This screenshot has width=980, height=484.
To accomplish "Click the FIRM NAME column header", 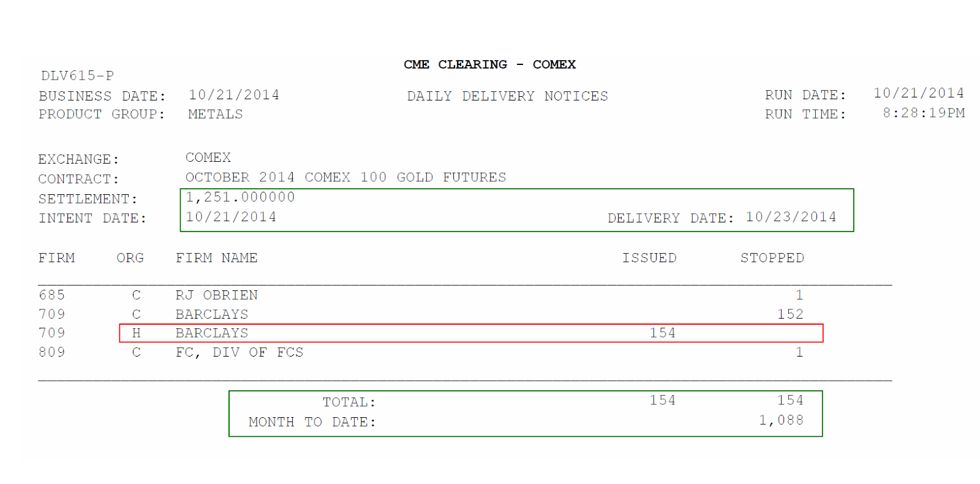I will 216,258.
